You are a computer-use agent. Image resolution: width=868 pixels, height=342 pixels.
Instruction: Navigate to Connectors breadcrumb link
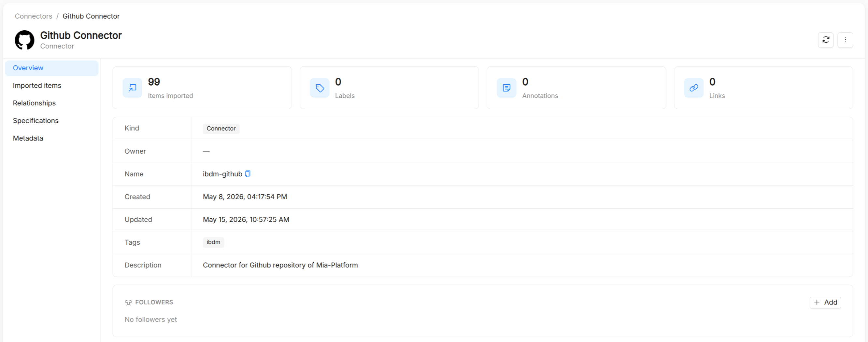[x=33, y=16]
